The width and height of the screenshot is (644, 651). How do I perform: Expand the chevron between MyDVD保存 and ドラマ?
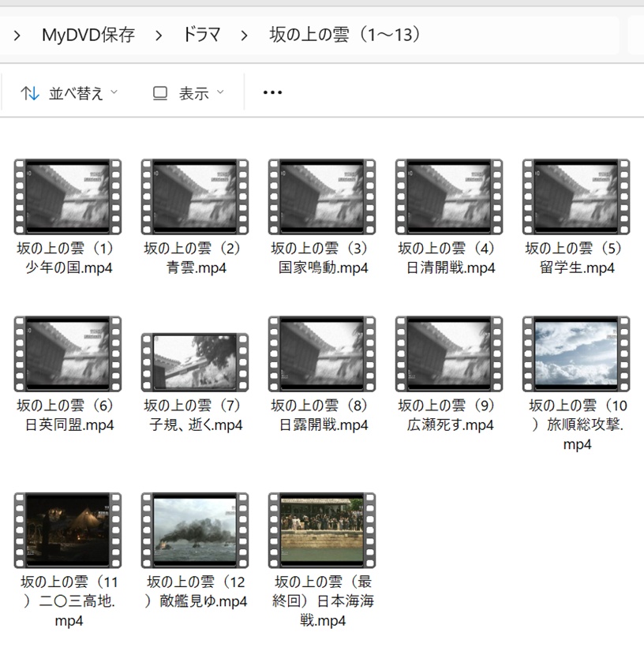click(158, 36)
